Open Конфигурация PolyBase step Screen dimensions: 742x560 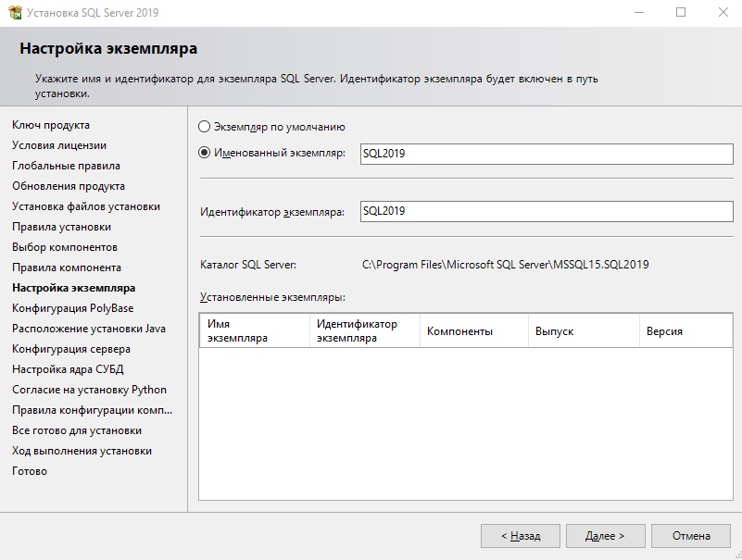(73, 308)
